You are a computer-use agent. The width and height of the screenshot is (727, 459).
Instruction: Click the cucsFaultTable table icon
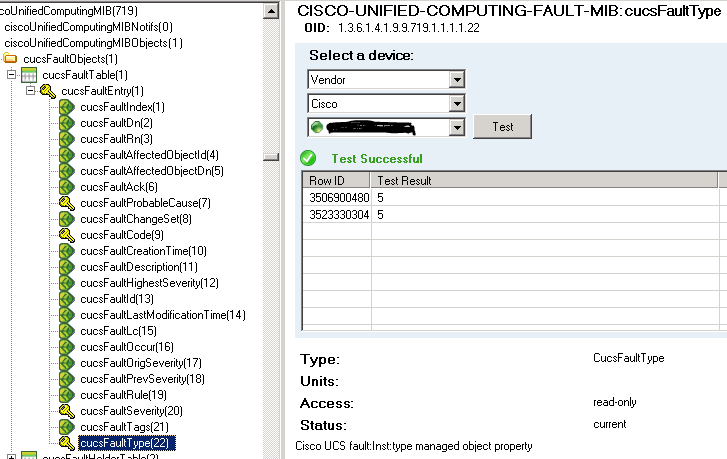click(29, 75)
